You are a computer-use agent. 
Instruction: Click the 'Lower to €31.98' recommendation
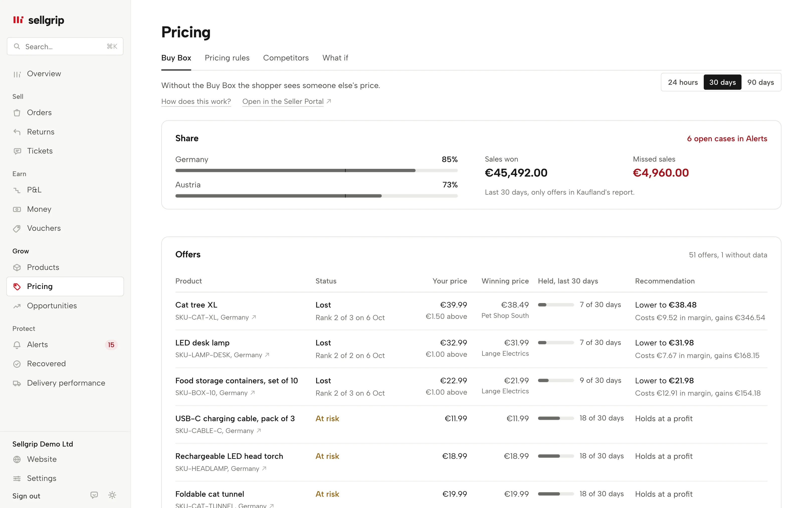[664, 343]
